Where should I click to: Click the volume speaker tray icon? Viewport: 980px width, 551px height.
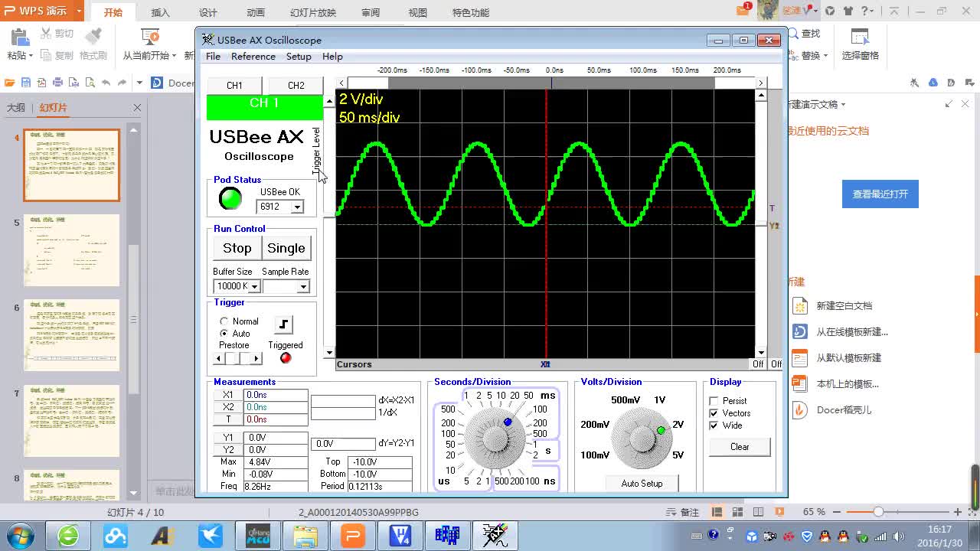(x=898, y=536)
